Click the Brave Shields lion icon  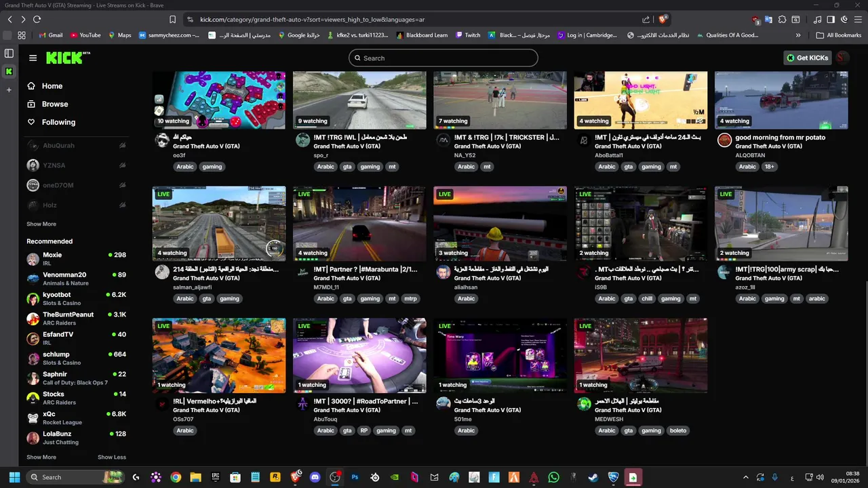click(663, 20)
